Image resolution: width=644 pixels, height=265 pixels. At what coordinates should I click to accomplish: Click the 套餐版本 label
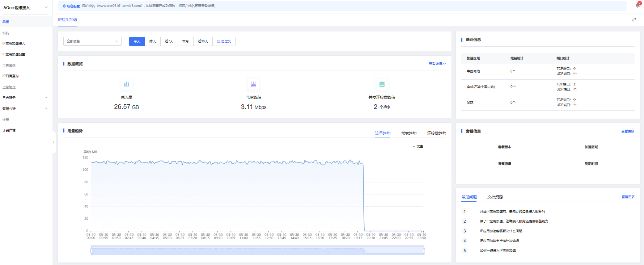(x=505, y=147)
